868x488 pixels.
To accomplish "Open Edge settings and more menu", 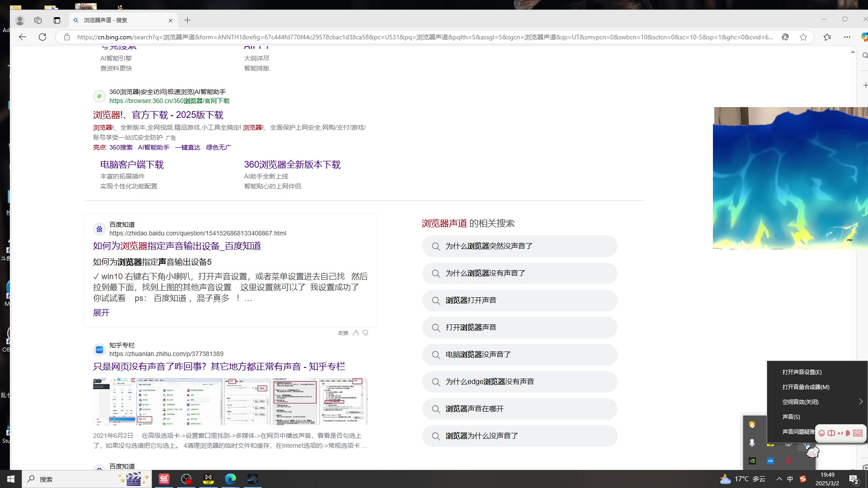I will coord(847,37).
